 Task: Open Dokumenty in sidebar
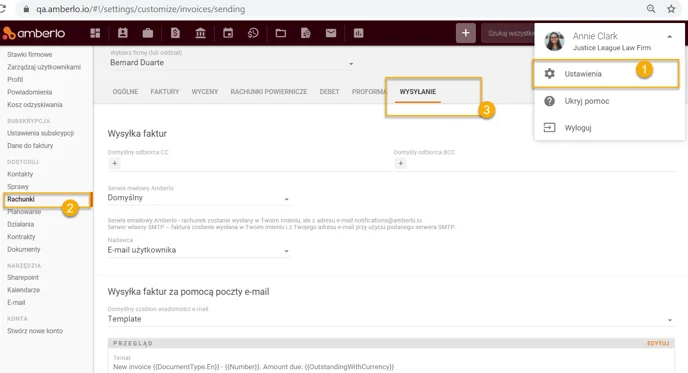pos(24,249)
